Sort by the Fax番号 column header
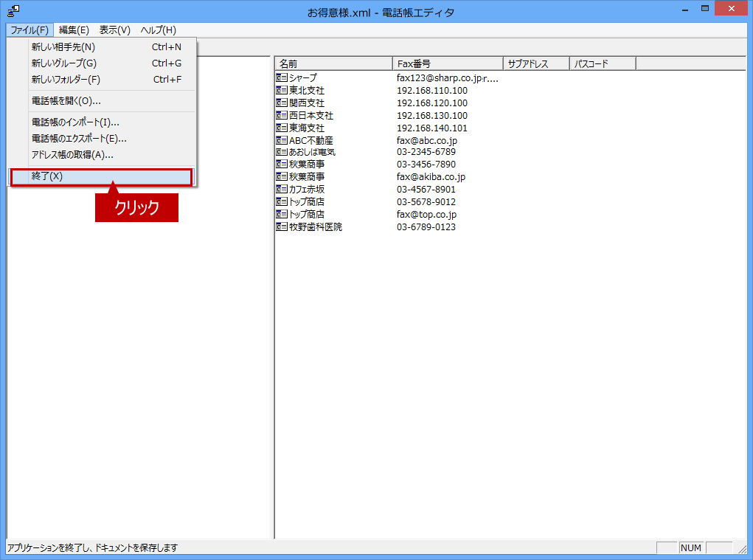 [x=448, y=63]
